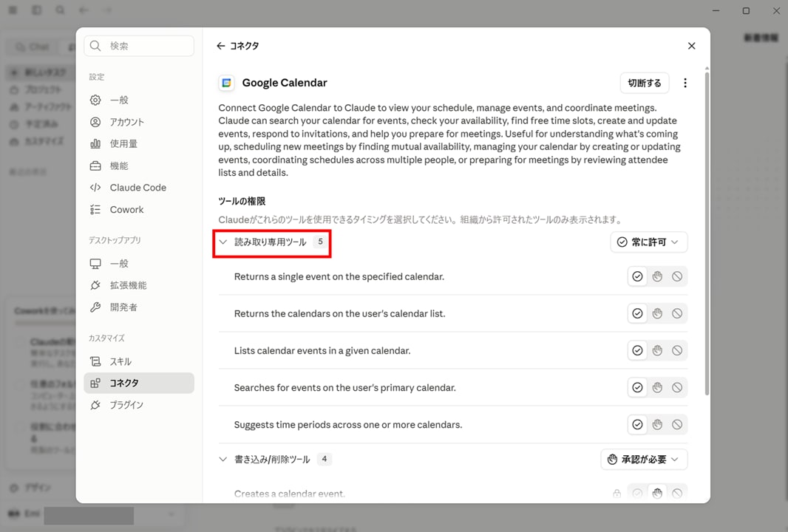This screenshot has width=788, height=532.
Task: Collapse the 読み取り専用ツール section
Action: tap(223, 242)
